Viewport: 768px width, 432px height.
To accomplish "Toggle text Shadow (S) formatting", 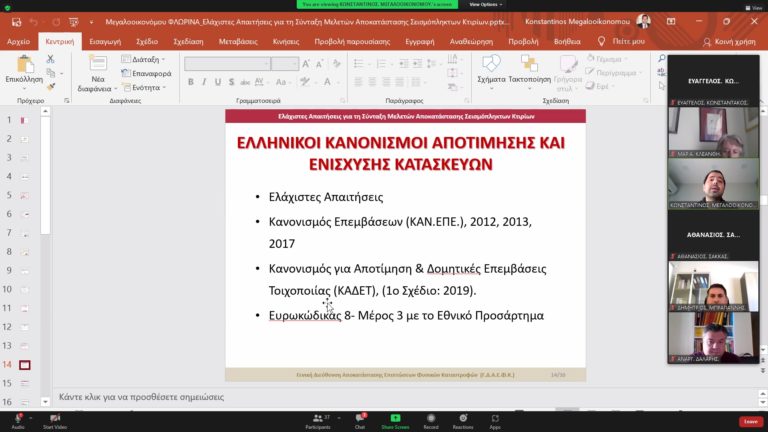I will click(x=231, y=82).
